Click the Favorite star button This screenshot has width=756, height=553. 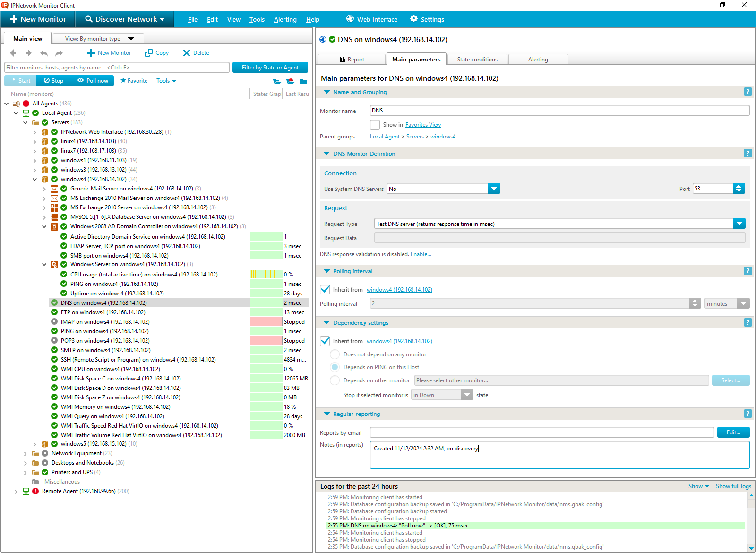click(x=134, y=81)
